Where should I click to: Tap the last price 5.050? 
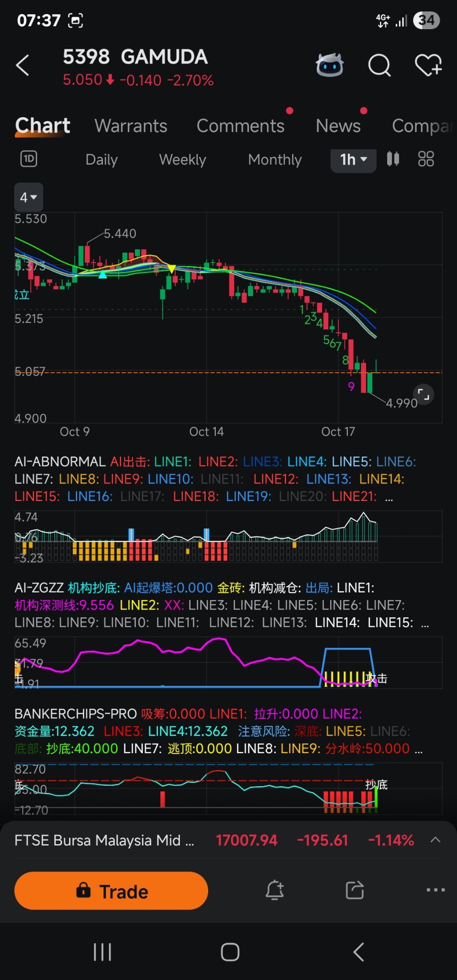pos(82,79)
